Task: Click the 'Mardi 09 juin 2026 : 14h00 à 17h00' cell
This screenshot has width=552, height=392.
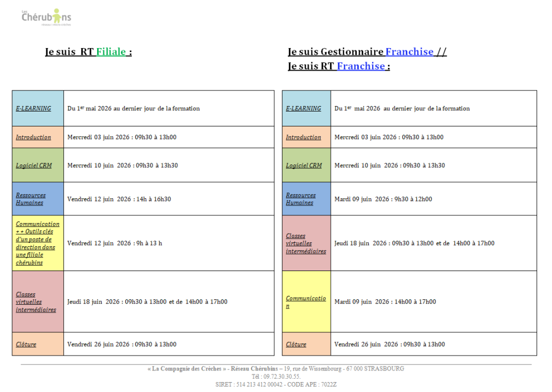Action: (385, 302)
